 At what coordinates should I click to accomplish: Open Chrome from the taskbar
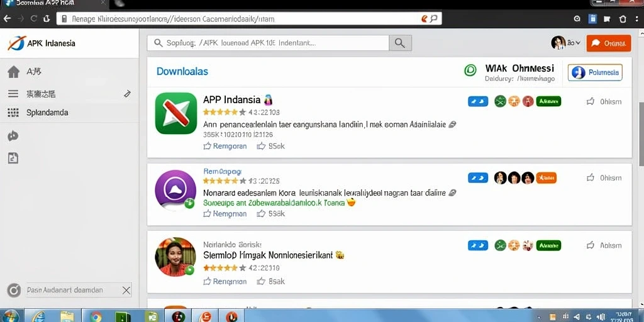96,317
